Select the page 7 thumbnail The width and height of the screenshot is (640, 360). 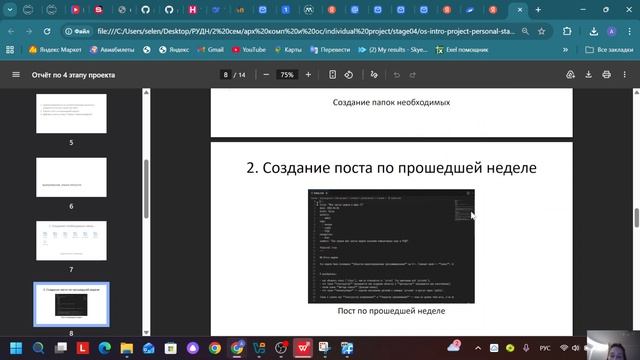click(71, 241)
